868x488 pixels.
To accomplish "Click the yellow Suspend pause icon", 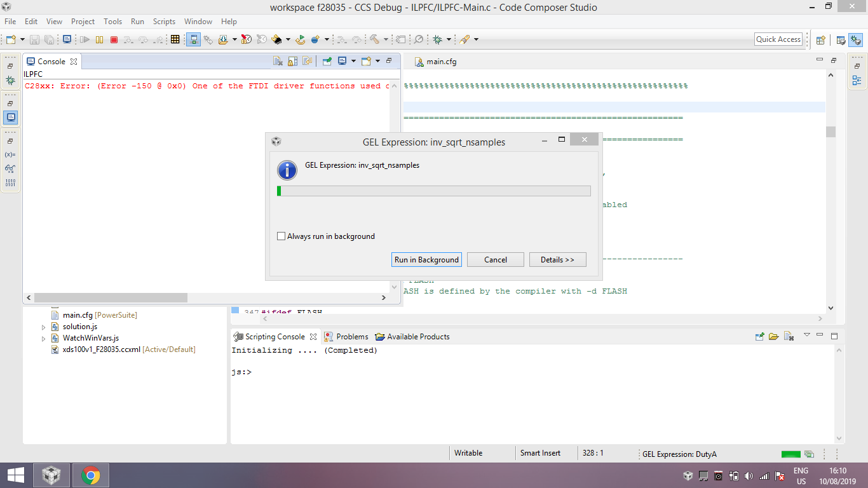I will (99, 39).
